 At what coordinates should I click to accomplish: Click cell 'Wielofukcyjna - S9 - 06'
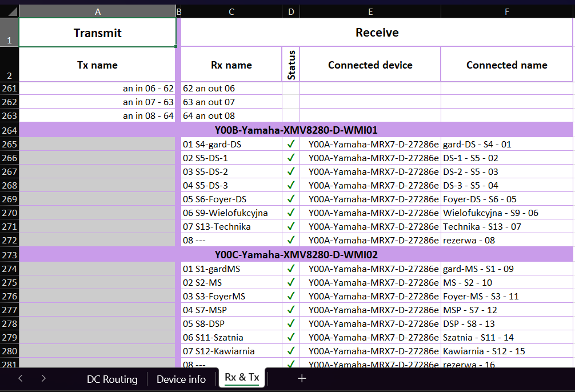[x=507, y=213]
